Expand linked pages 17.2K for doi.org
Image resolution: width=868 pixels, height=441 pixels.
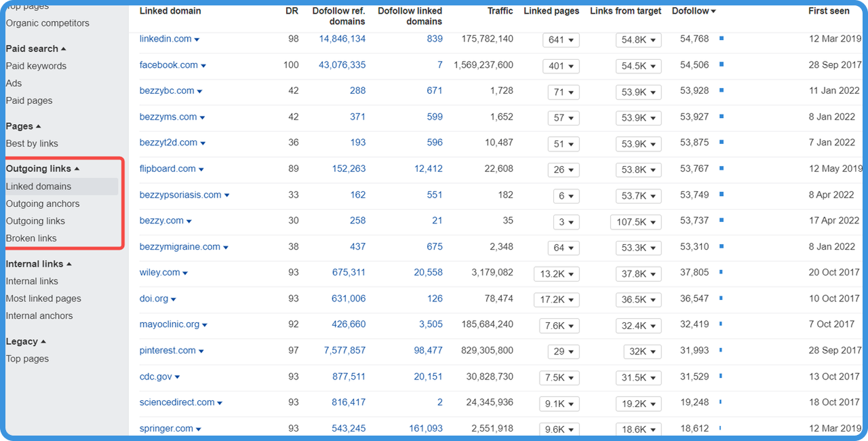(556, 300)
